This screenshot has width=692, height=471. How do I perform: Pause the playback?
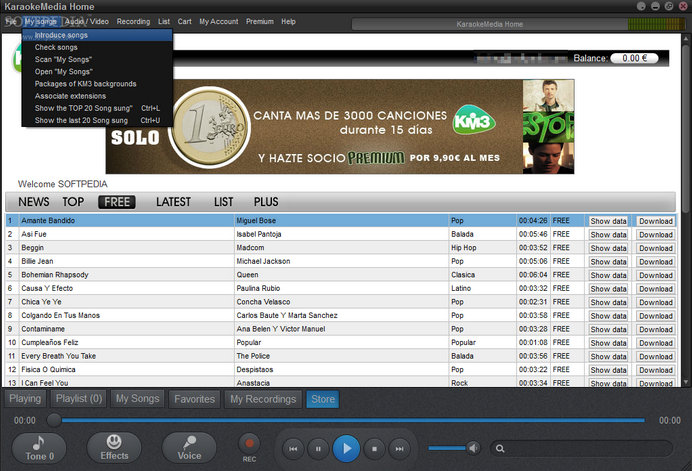tap(318, 449)
